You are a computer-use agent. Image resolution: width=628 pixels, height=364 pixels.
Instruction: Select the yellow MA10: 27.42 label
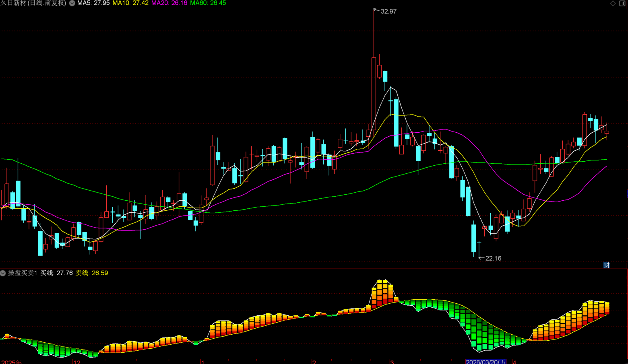130,3
